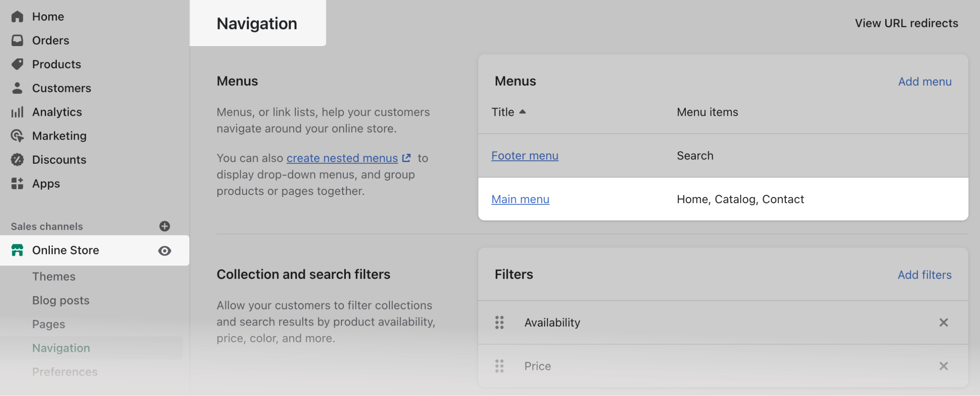Click the Apps grid icon
The width and height of the screenshot is (980, 396).
click(x=17, y=184)
